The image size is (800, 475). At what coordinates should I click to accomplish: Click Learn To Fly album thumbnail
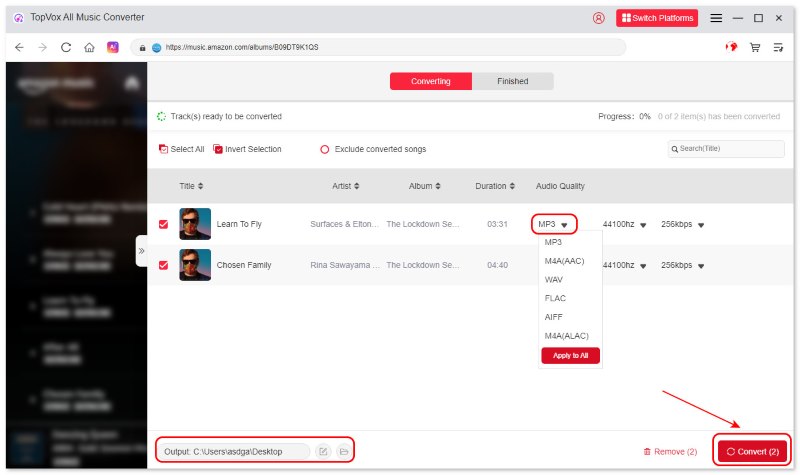(195, 224)
